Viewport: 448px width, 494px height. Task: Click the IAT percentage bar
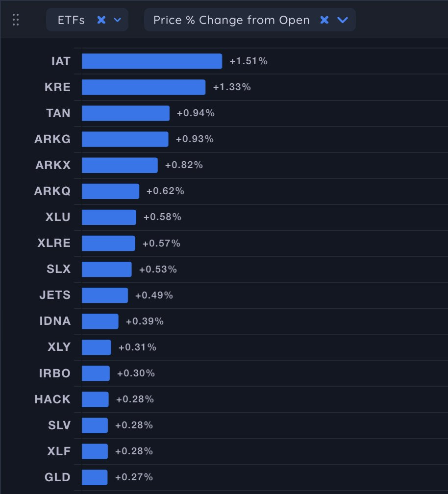click(152, 61)
